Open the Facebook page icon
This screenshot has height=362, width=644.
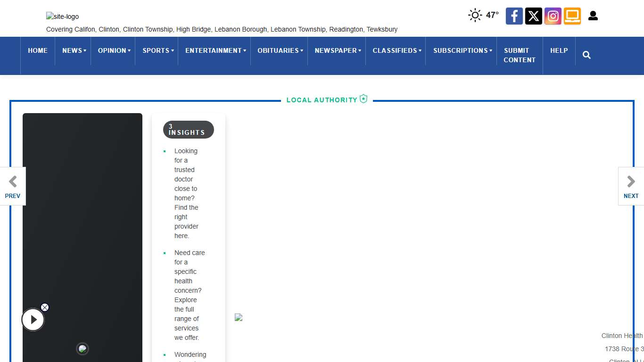tap(514, 16)
